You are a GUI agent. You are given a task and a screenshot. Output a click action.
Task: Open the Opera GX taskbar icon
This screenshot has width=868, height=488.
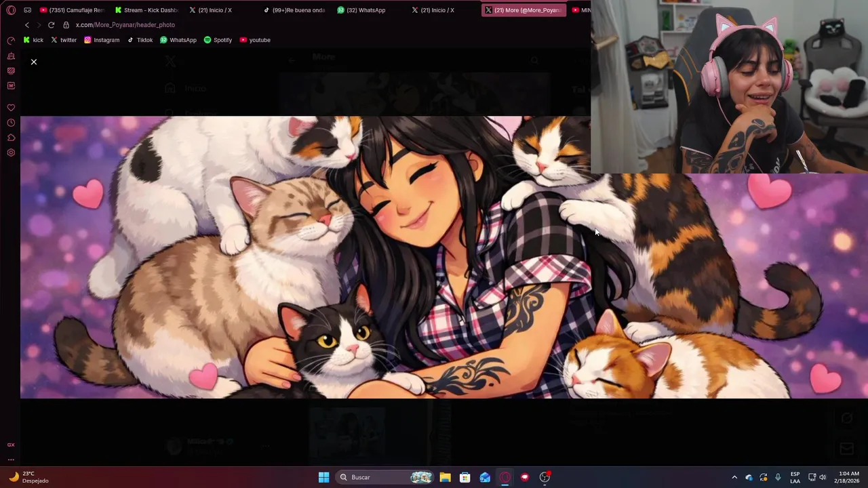pos(505,477)
